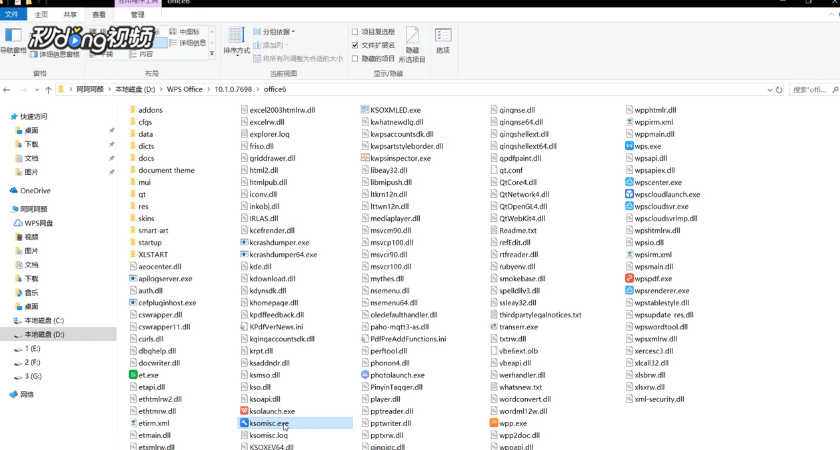This screenshot has height=450, width=840.
Task: Collapse the ribbon with the chevron
Action: click(x=831, y=14)
